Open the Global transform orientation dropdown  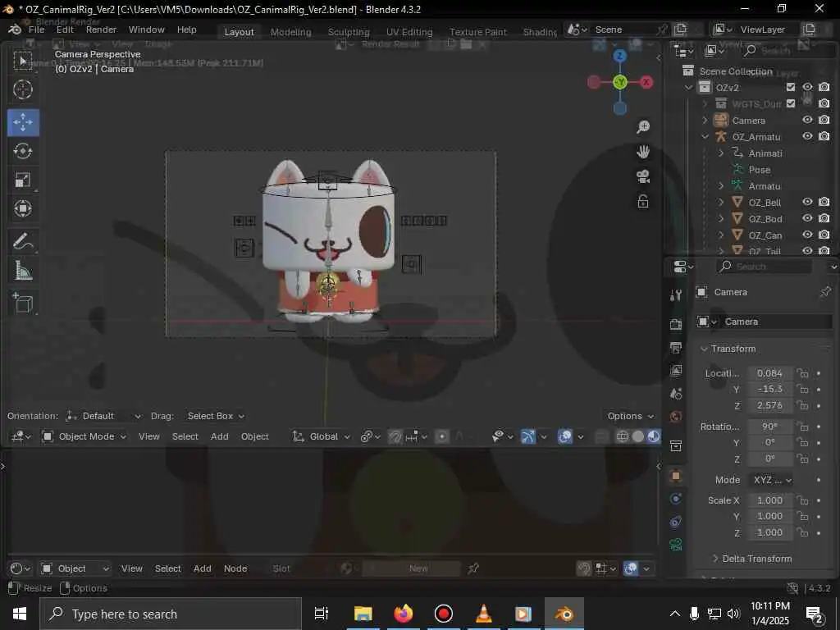tap(321, 436)
